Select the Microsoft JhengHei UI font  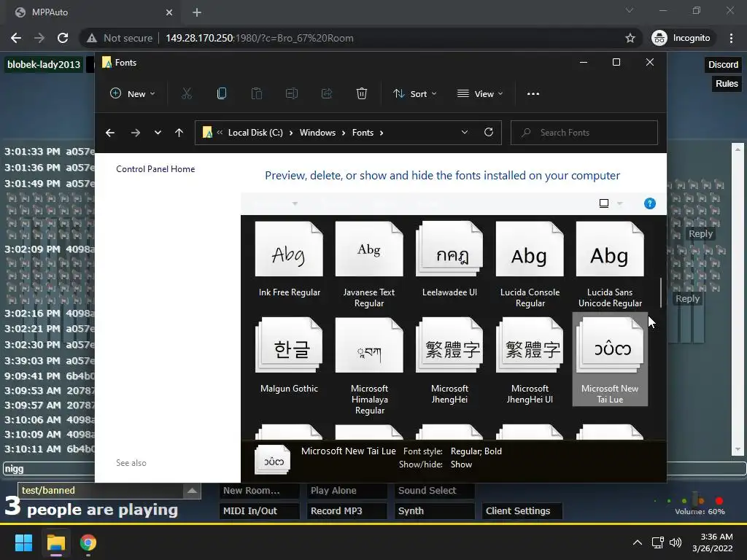point(530,360)
